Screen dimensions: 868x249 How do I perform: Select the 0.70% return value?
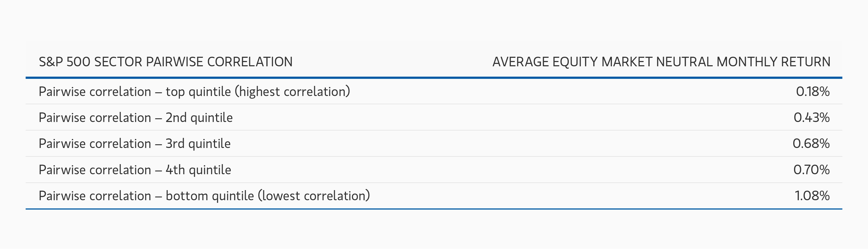click(811, 170)
